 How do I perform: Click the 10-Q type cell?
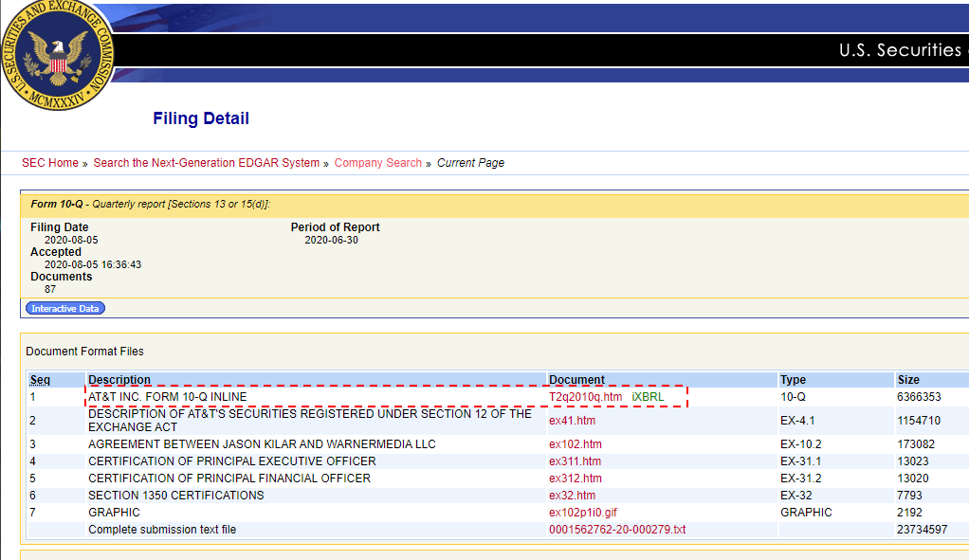[793, 397]
